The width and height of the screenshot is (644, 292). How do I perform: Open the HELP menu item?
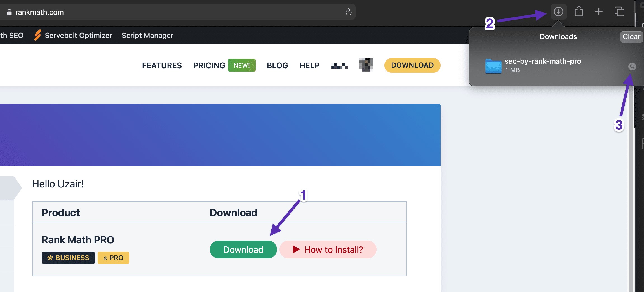click(309, 65)
